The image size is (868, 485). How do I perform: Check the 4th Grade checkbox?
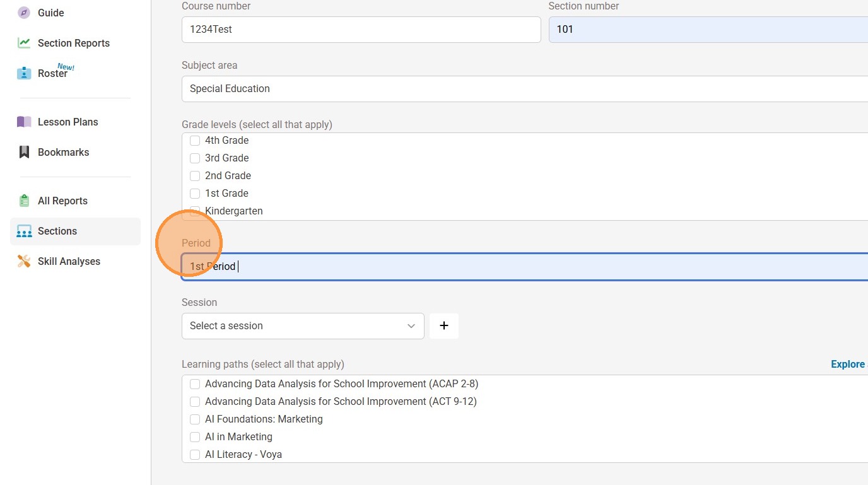coord(195,141)
